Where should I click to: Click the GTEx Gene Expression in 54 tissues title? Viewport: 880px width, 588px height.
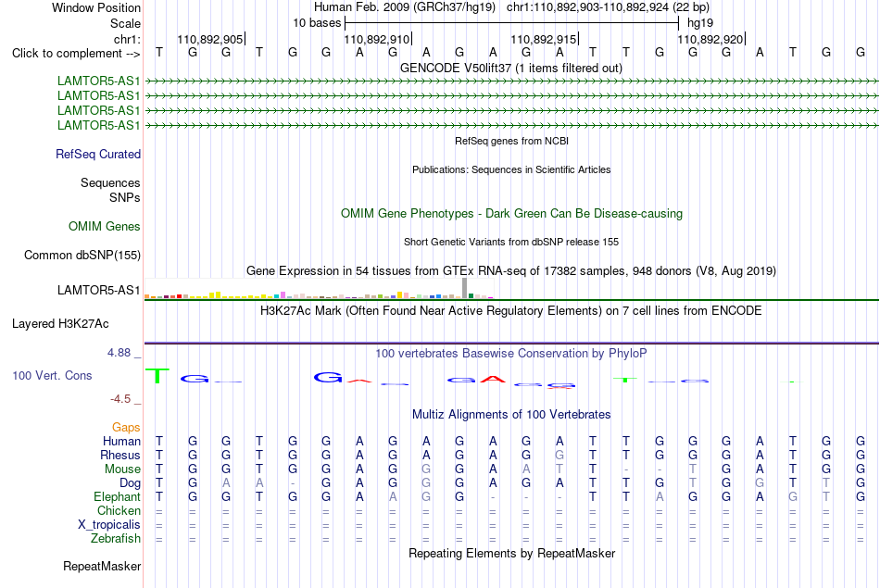coord(511,271)
